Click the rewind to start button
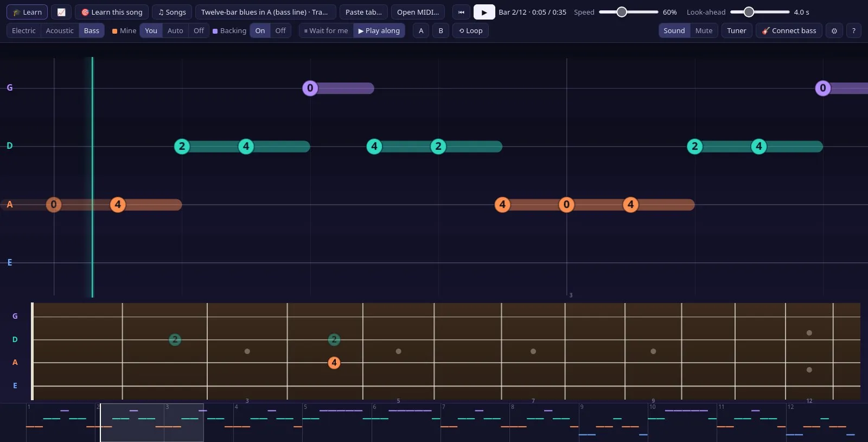Screen dimensions: 868x442 [461, 12]
